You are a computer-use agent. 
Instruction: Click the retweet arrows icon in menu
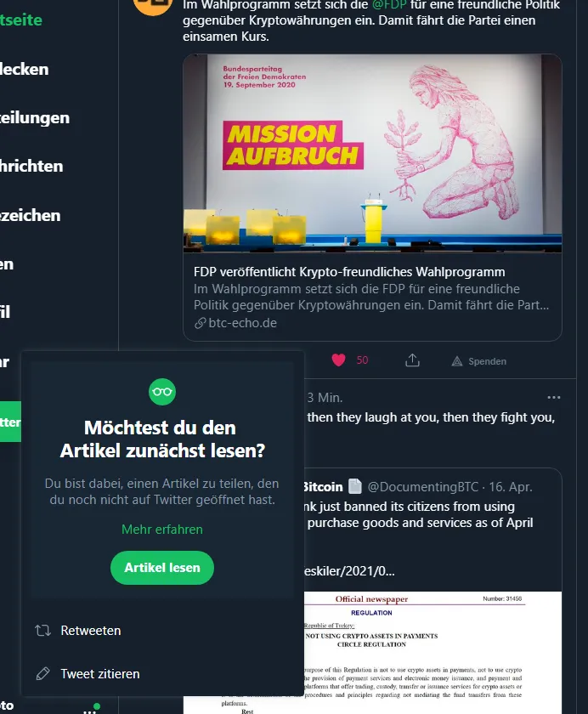click(x=43, y=631)
